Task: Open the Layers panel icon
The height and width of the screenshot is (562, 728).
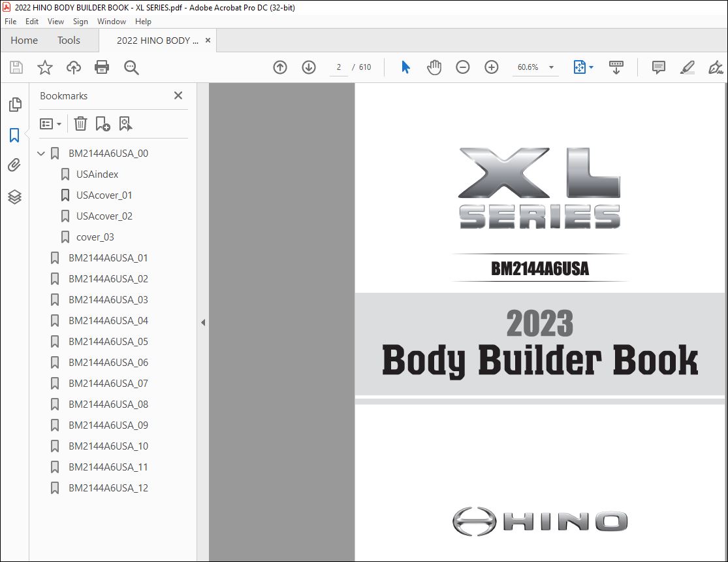Action: pos(14,197)
